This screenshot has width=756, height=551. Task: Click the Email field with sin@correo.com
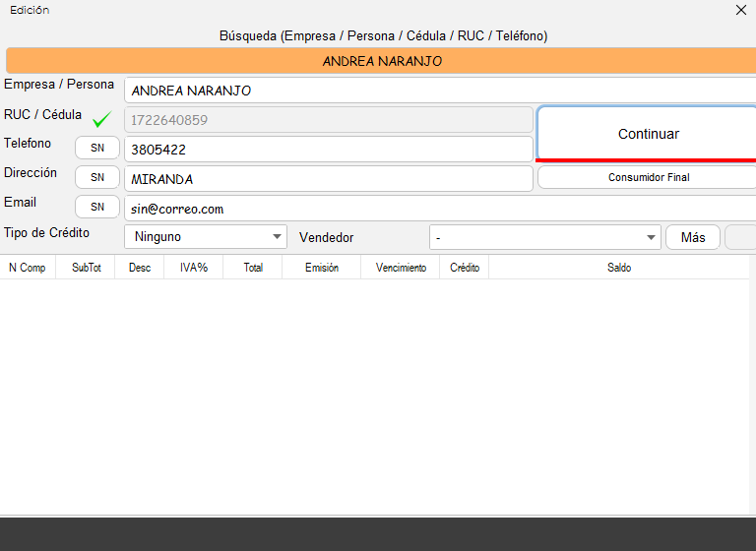[x=438, y=209]
